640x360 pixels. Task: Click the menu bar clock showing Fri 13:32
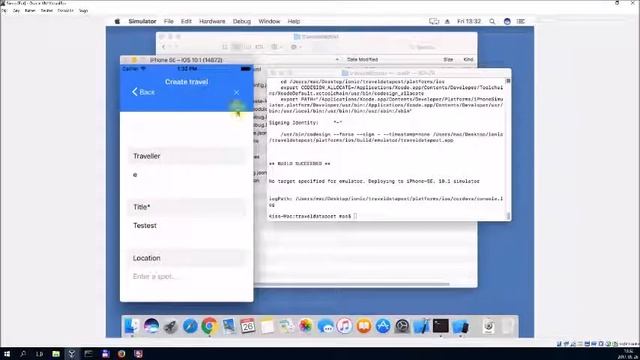click(x=469, y=21)
